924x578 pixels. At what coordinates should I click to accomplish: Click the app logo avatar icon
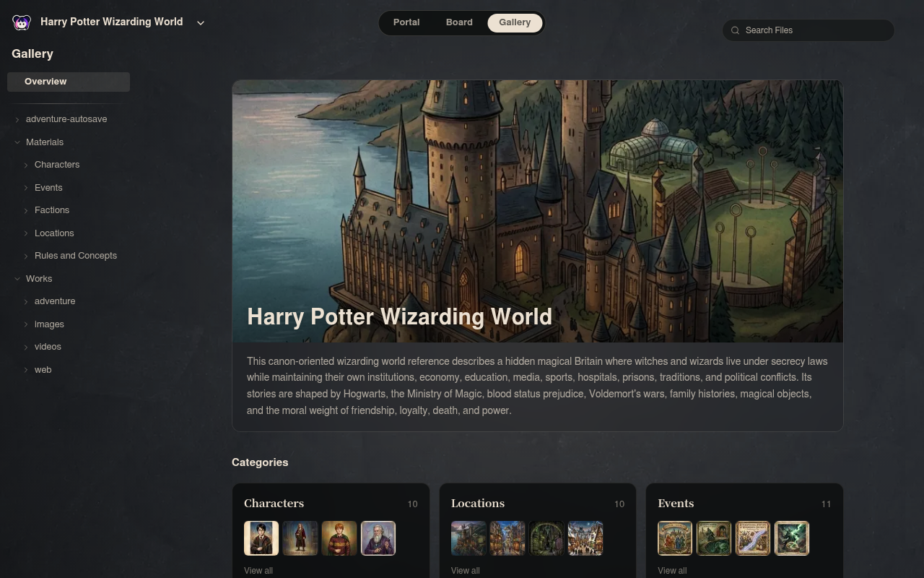point(22,22)
